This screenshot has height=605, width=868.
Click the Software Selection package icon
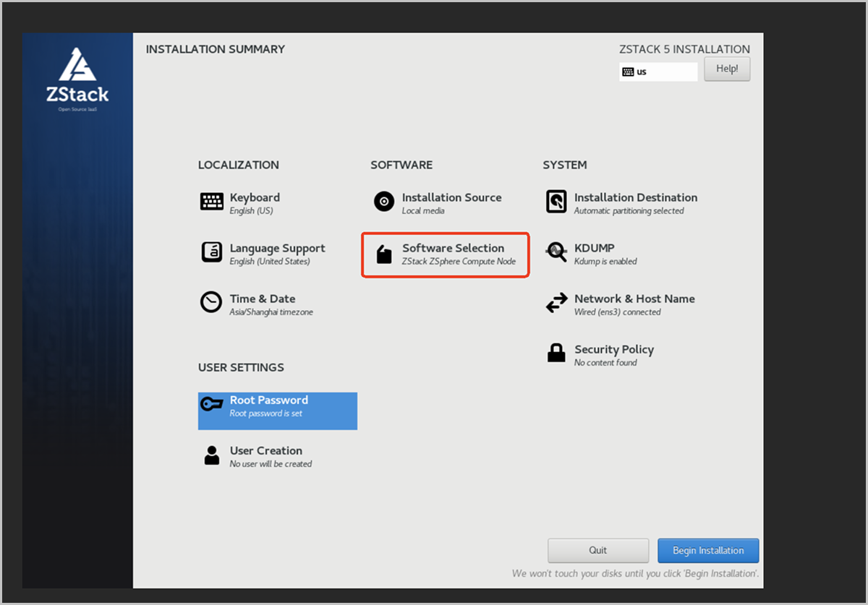coord(384,254)
